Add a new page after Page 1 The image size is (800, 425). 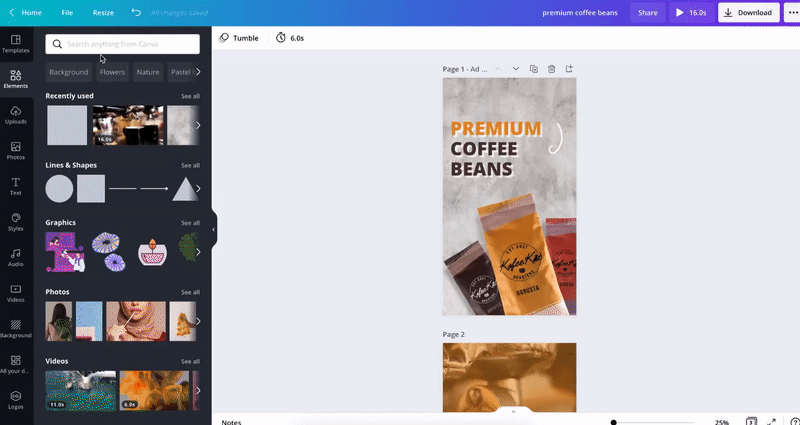[x=570, y=69]
